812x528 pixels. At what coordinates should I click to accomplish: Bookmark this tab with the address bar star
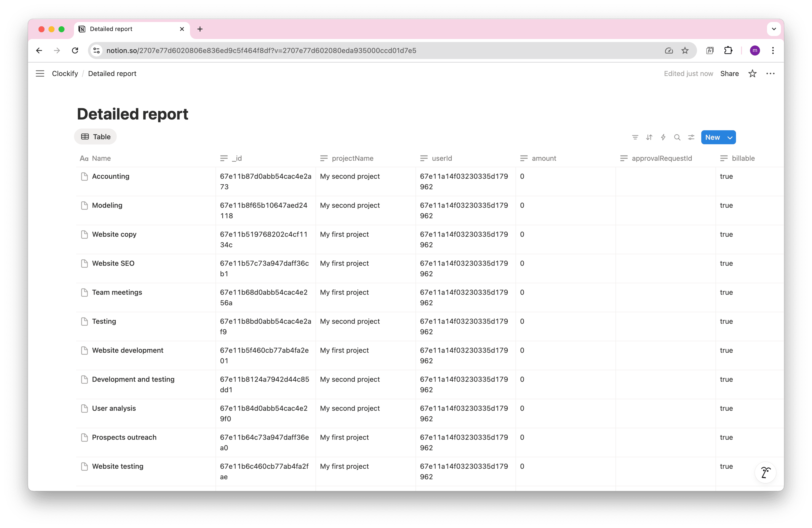[685, 50]
